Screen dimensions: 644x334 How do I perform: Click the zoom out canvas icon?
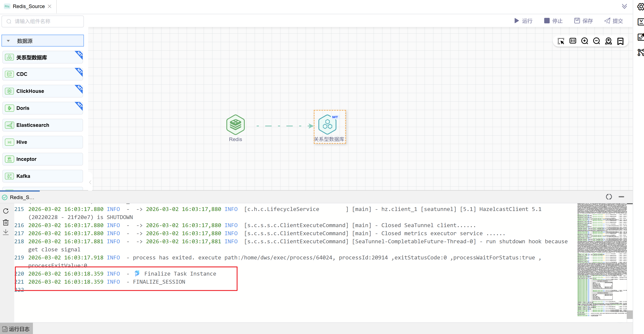pyautogui.click(x=596, y=41)
